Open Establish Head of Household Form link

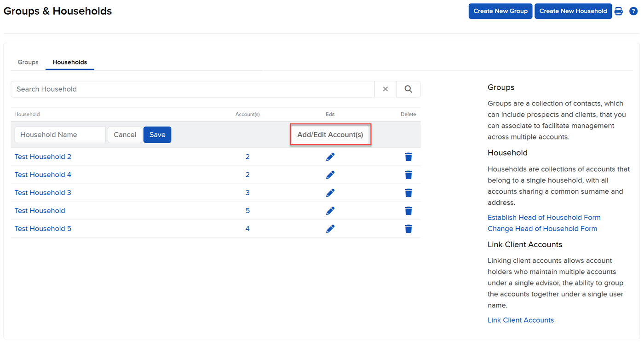click(x=544, y=218)
